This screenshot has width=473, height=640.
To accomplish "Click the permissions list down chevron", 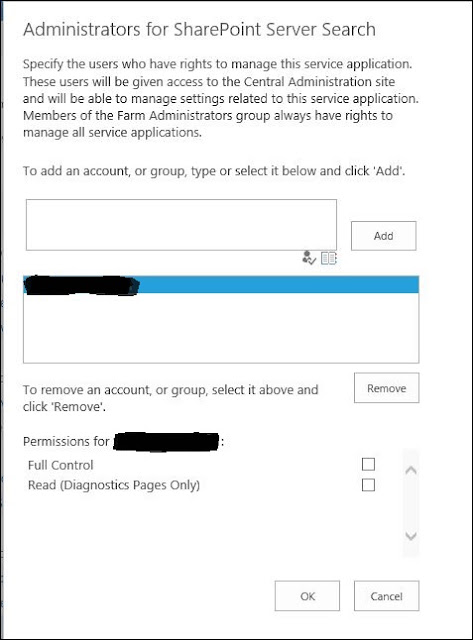I will pos(411,536).
